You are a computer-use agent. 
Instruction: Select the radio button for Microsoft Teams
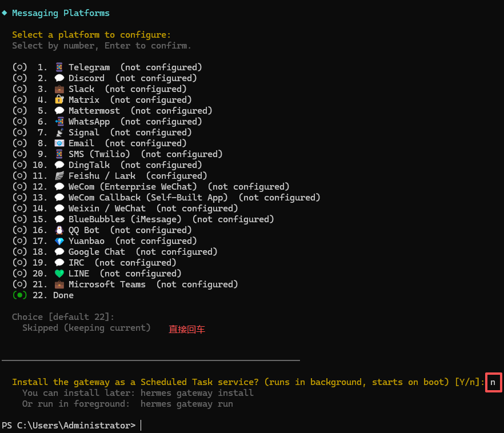(19, 284)
